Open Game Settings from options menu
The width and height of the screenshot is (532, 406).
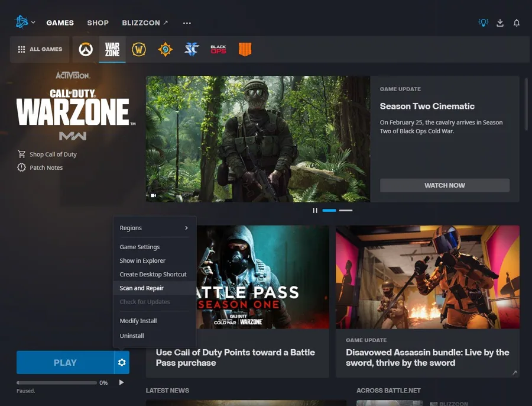point(154,247)
